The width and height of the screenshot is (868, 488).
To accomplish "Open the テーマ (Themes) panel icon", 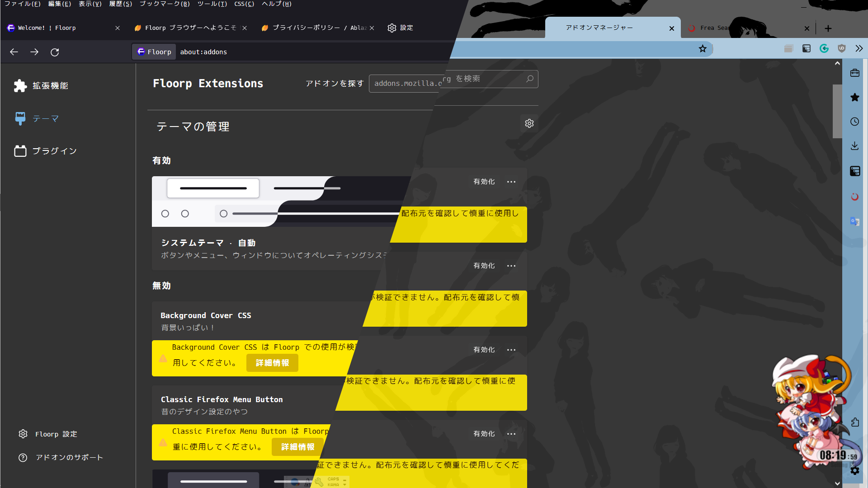I will point(20,118).
